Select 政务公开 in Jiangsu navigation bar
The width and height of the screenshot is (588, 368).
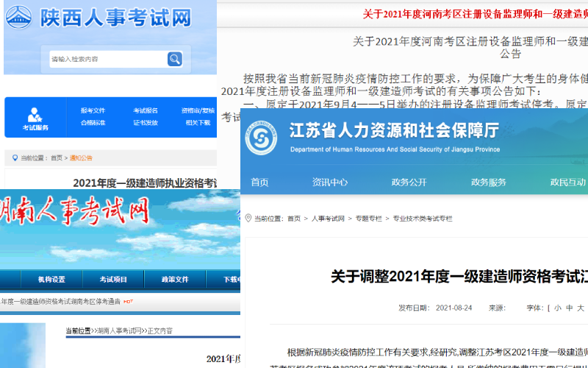click(409, 183)
